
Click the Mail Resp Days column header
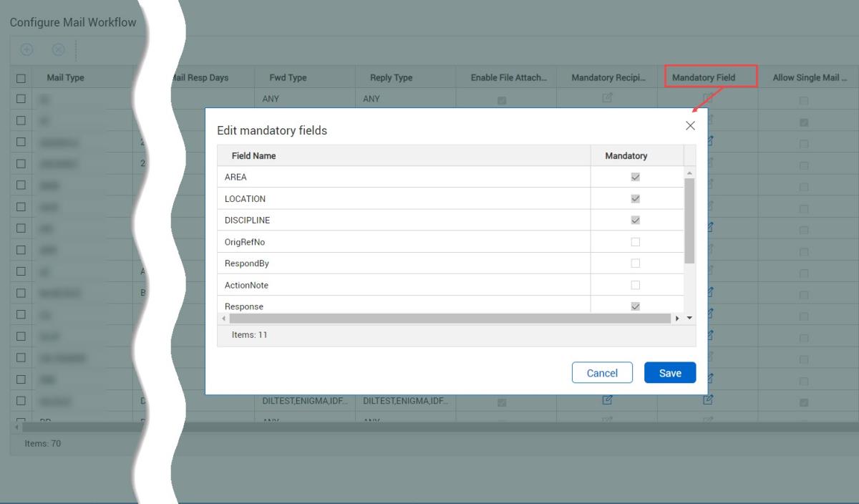(x=200, y=78)
